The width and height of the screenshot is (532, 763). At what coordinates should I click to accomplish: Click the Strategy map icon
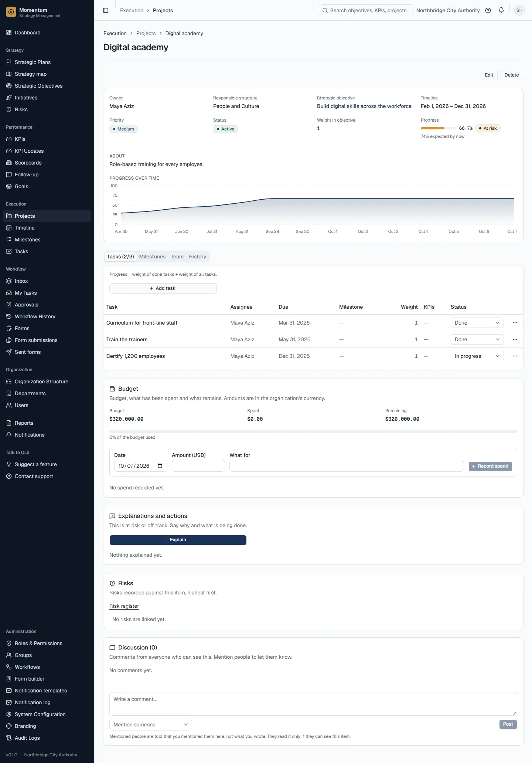point(9,74)
